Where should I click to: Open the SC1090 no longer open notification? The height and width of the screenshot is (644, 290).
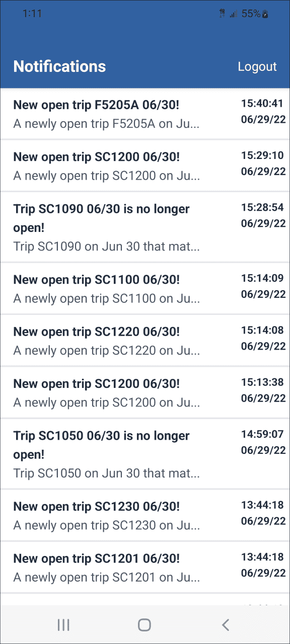tap(145, 227)
